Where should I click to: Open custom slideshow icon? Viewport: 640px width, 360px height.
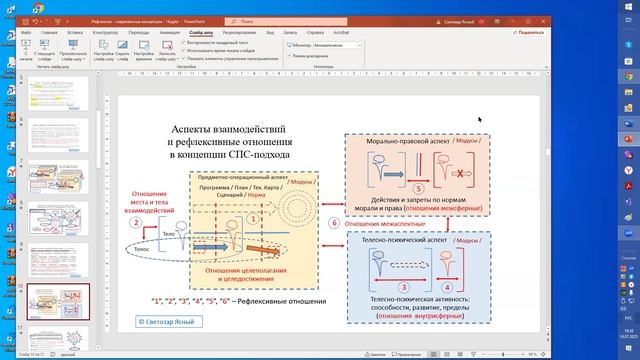tap(73, 45)
